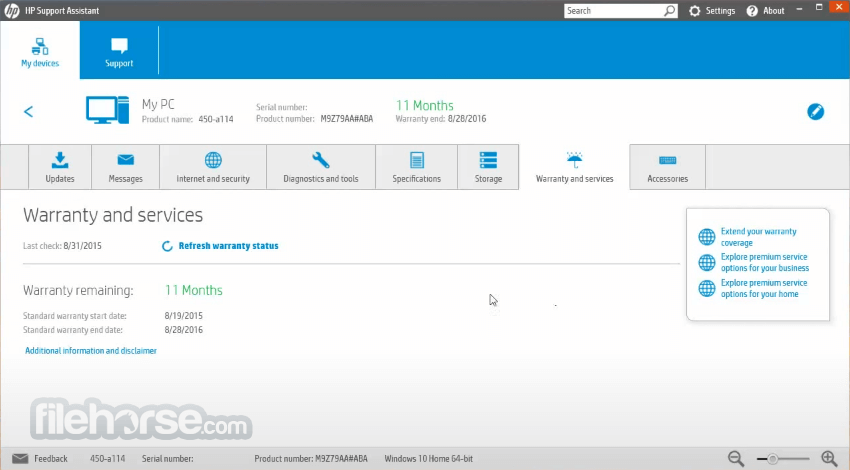This screenshot has width=850, height=470.
Task: Click Windows 10 Home 64-bit status text
Action: pyautogui.click(x=428, y=459)
